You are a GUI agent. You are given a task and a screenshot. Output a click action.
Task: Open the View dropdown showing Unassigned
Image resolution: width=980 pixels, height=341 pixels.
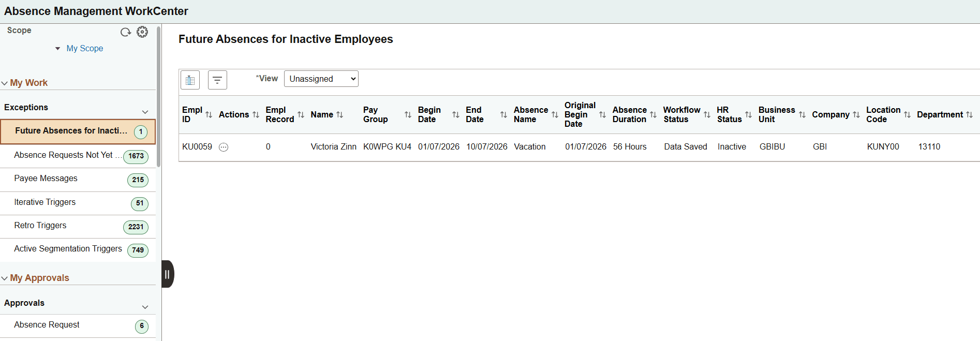[321, 79]
